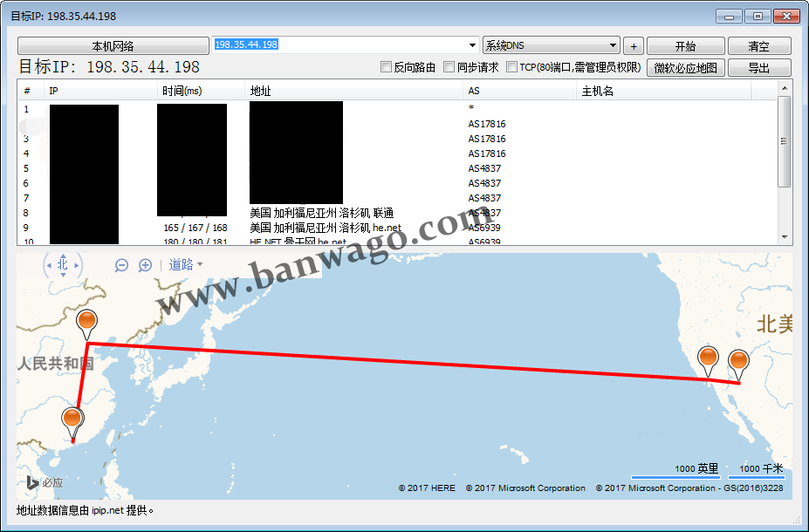The width and height of the screenshot is (809, 532).
Task: Zoom in the map with plus icon
Action: point(145,265)
